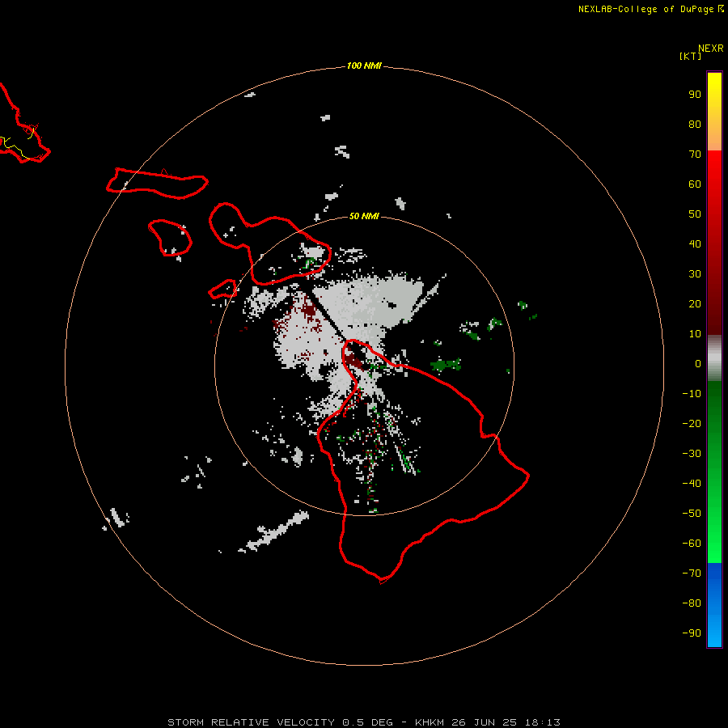Click the 0 value on the velocity scale
728x728 pixels.
698,363
